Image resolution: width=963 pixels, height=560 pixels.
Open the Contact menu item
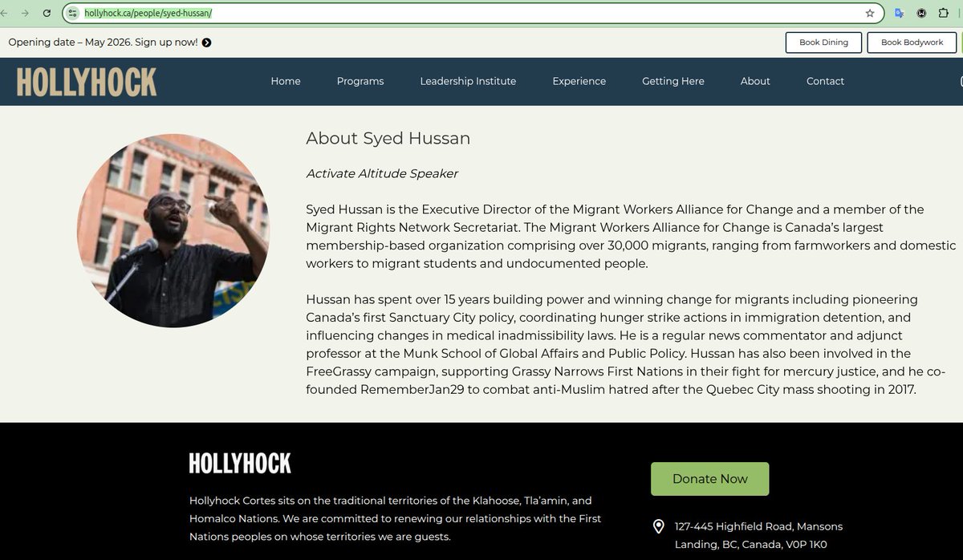[x=825, y=81]
